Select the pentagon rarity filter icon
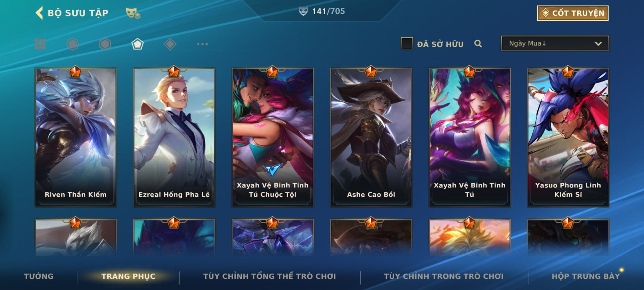 [x=137, y=44]
